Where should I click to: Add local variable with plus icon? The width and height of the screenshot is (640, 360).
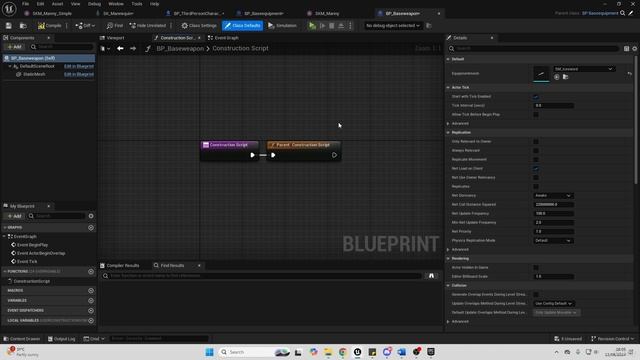(91, 320)
